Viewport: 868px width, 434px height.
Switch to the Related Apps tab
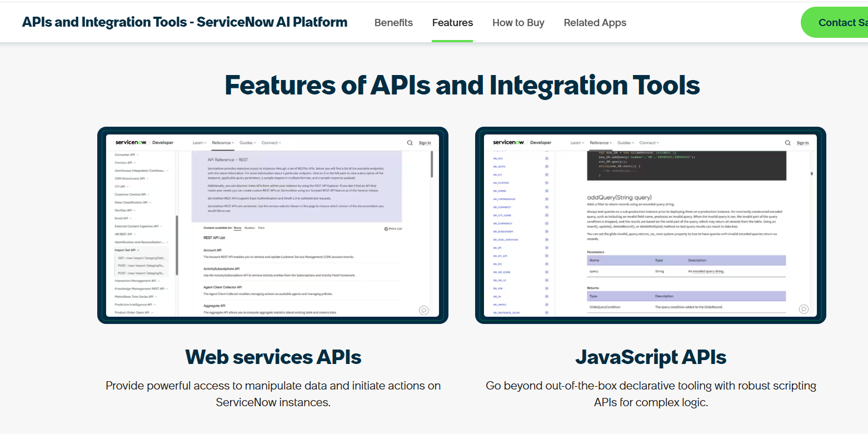[x=595, y=23]
